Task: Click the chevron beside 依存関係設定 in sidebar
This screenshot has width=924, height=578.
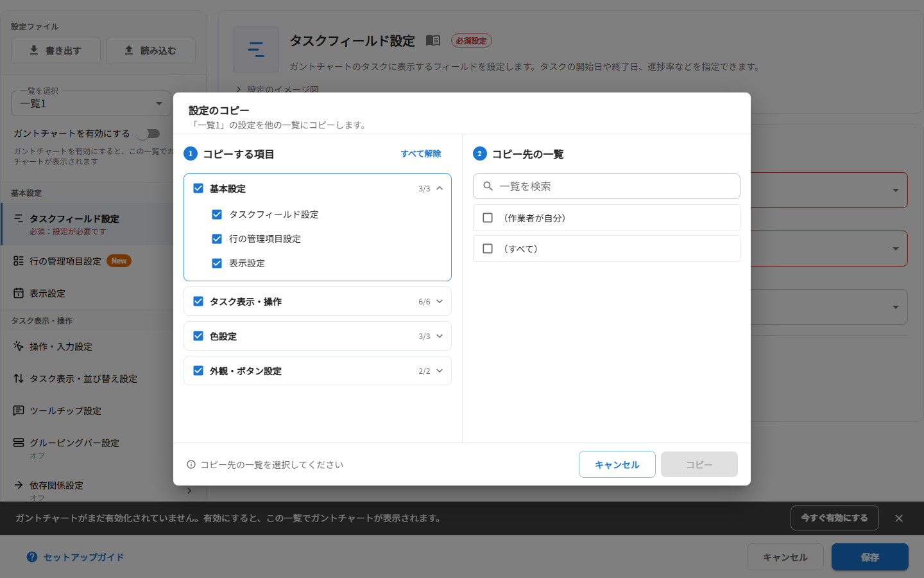Action: [189, 491]
